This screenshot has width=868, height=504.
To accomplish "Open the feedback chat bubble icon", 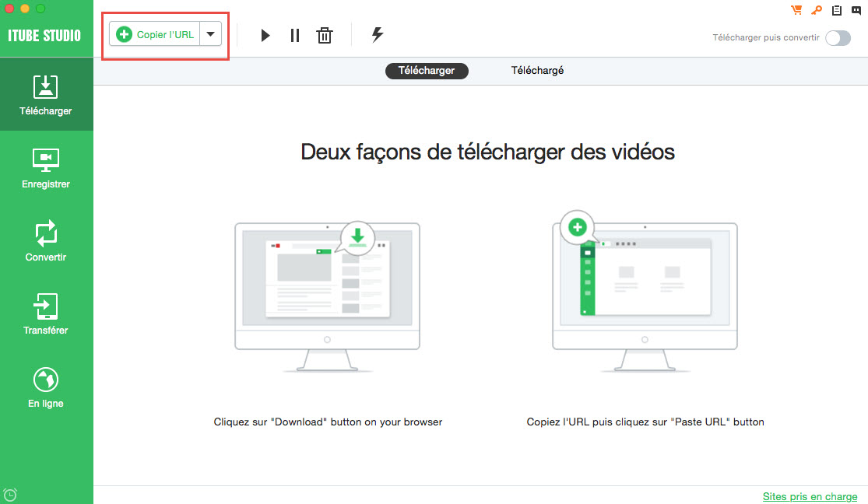I will (x=856, y=10).
